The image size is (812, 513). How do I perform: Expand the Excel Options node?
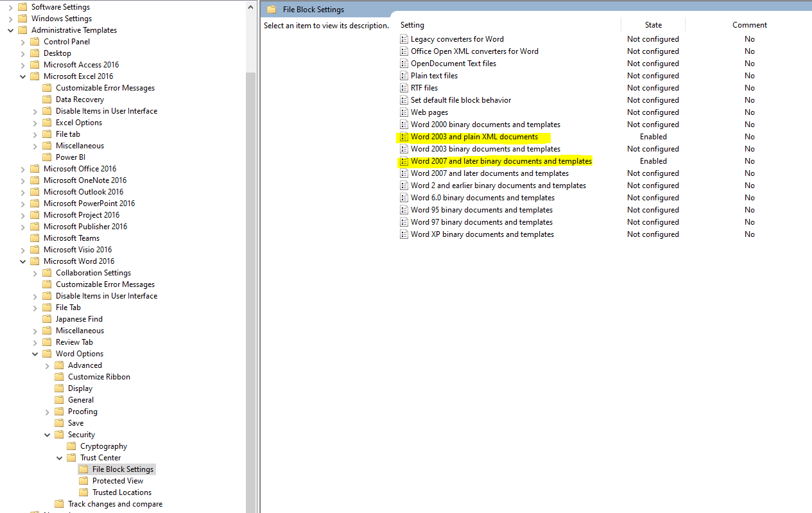pos(35,123)
